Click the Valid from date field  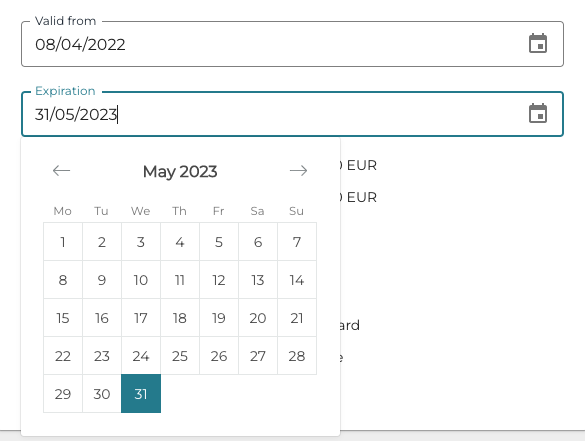(292, 44)
